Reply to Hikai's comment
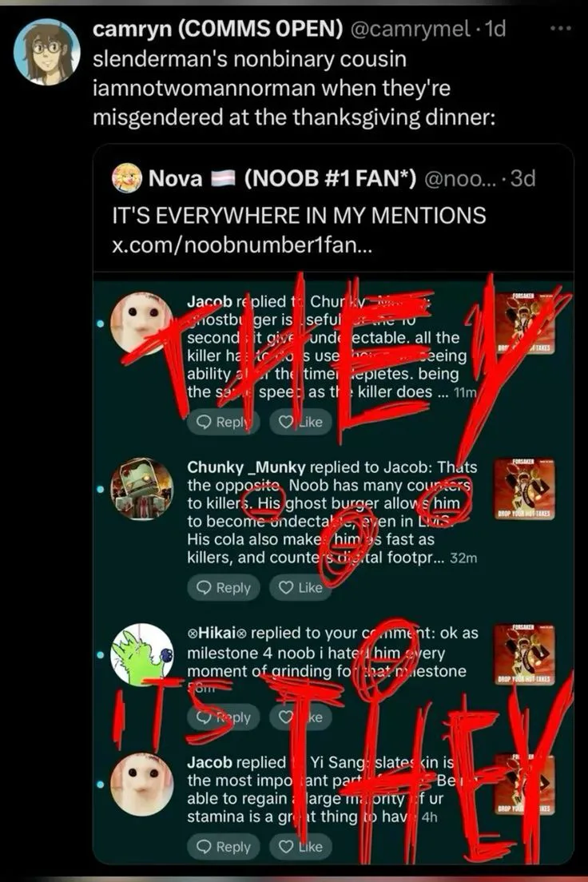This screenshot has width=588, height=882. (224, 717)
